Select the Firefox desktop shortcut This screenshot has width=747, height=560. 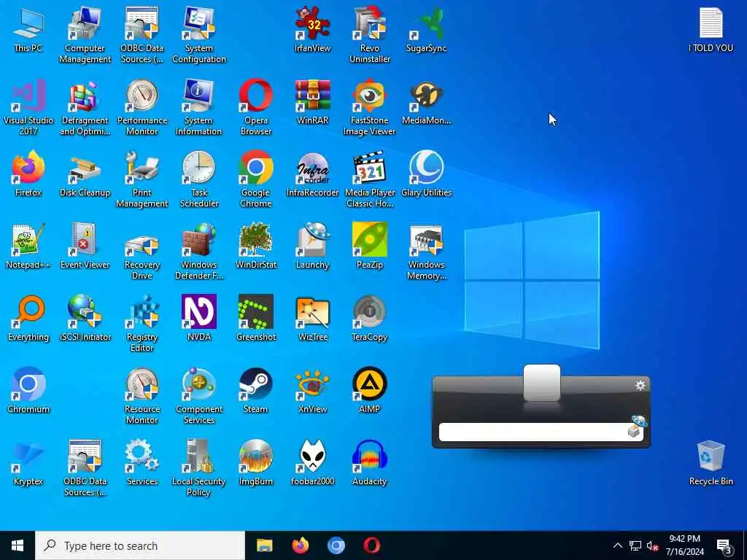point(28,174)
